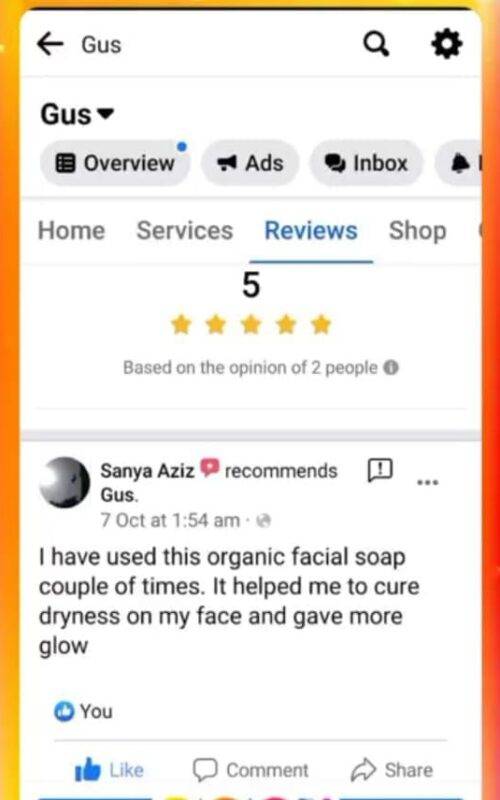Tap the back arrow icon

(x=50, y=44)
